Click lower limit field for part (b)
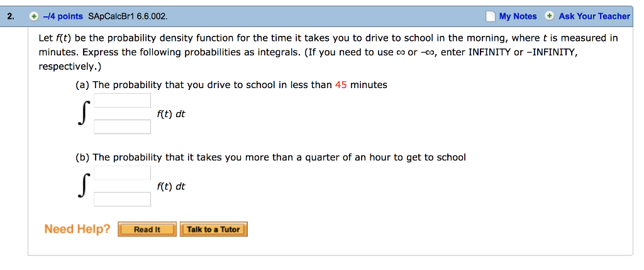Image resolution: width=644 pixels, height=270 pixels. click(x=123, y=199)
